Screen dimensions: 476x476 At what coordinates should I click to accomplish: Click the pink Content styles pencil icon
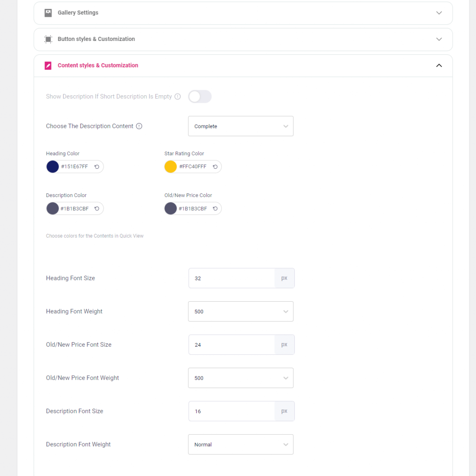[48, 66]
